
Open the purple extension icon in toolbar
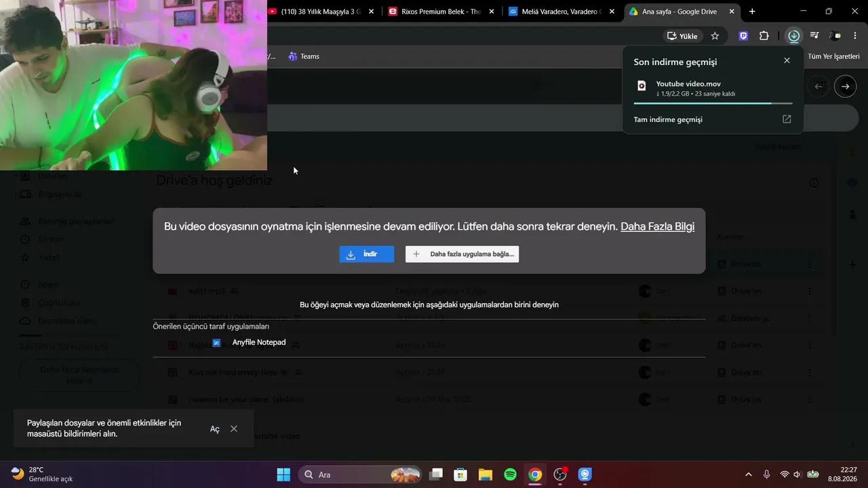(x=743, y=36)
